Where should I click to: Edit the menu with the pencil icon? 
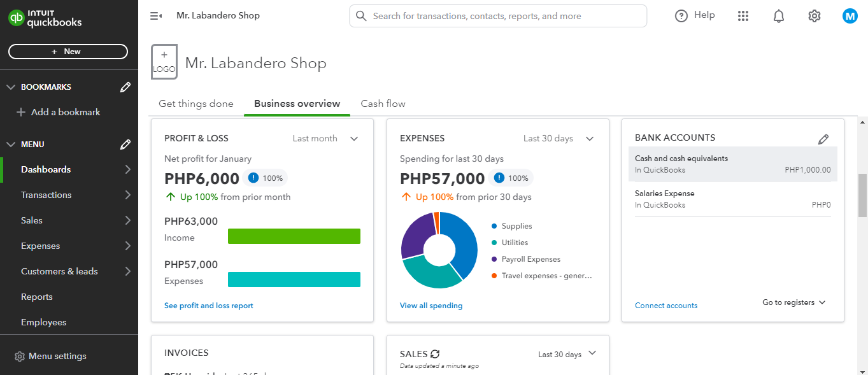coord(125,145)
